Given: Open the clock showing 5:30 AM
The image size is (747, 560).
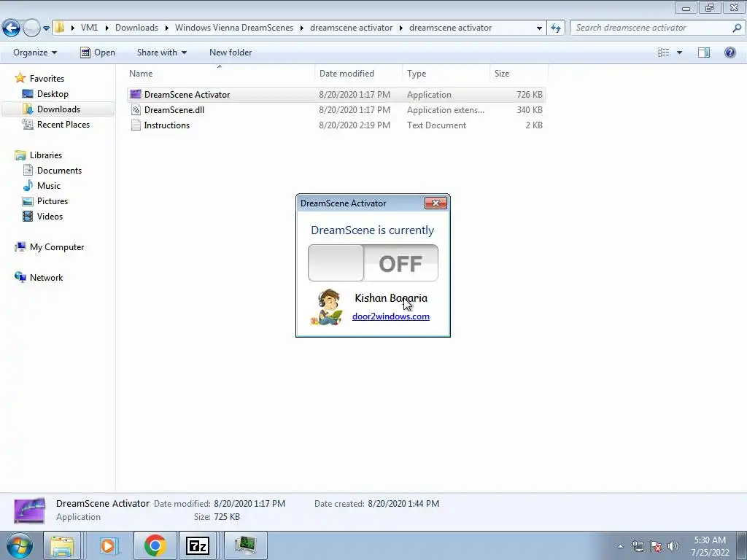Looking at the screenshot, I should pyautogui.click(x=710, y=546).
